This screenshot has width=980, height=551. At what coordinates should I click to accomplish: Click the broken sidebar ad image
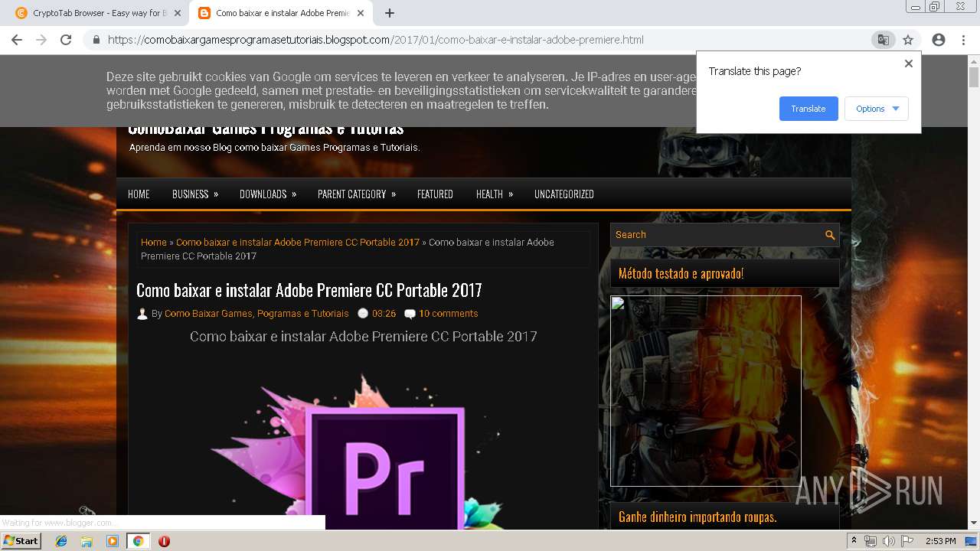point(706,391)
